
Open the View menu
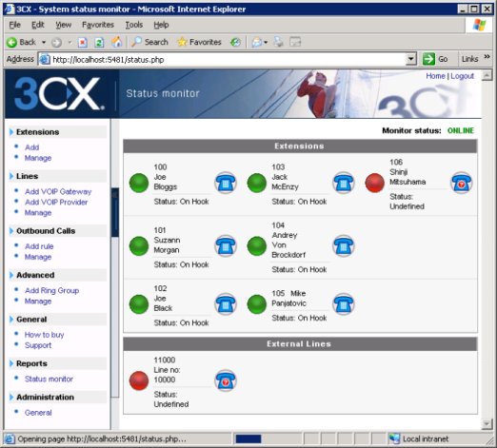(64, 25)
